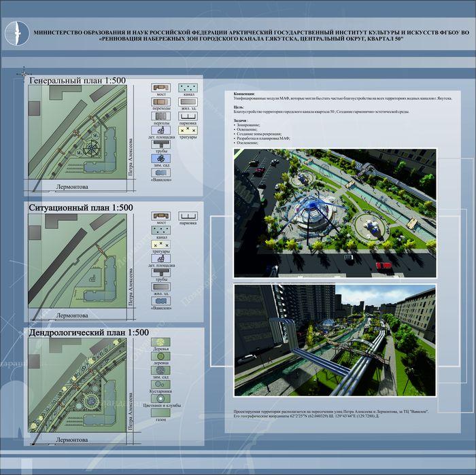The width and height of the screenshot is (476, 475).
Task: Click the канал icon in Ситуационный план legend
Action: [160, 230]
